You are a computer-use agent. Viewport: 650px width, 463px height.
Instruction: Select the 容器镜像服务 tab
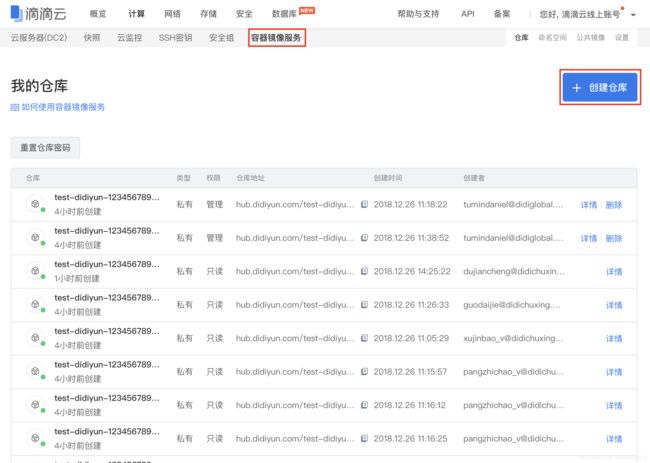pyautogui.click(x=276, y=38)
